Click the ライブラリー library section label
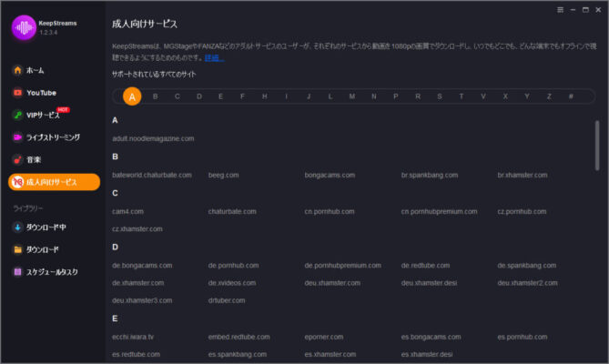The height and width of the screenshot is (364, 609). click(x=28, y=208)
